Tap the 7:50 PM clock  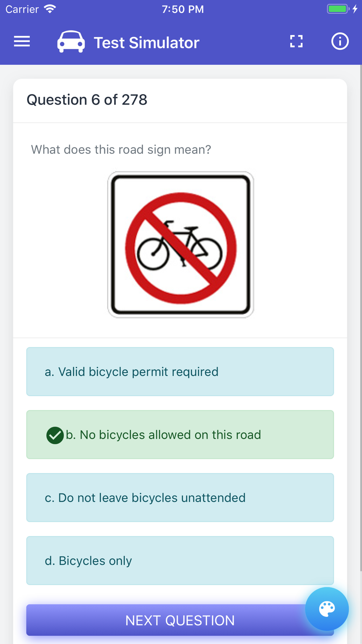point(183,9)
